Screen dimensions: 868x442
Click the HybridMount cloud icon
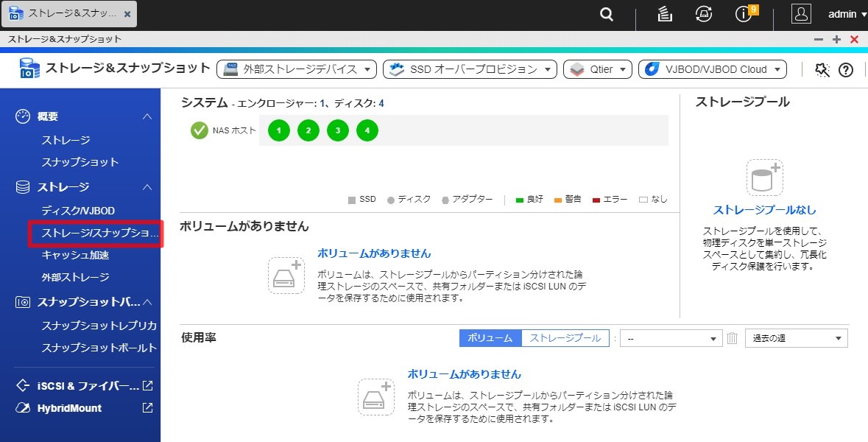tap(23, 408)
